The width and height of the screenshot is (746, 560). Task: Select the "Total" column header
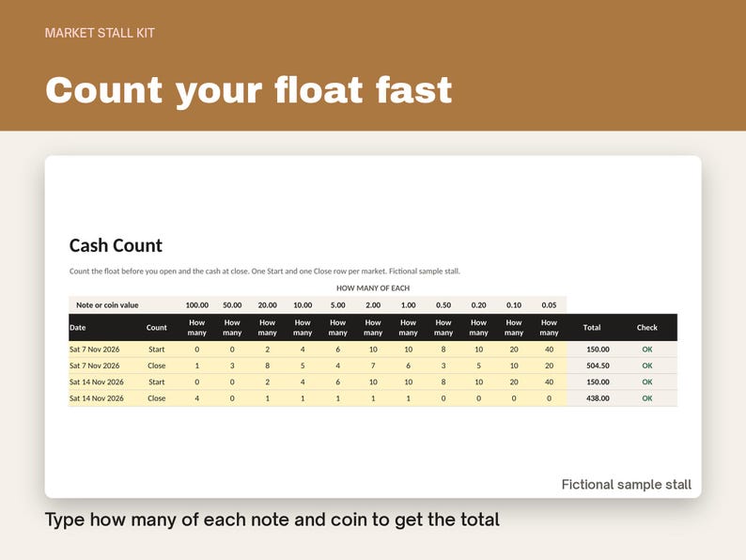point(592,327)
